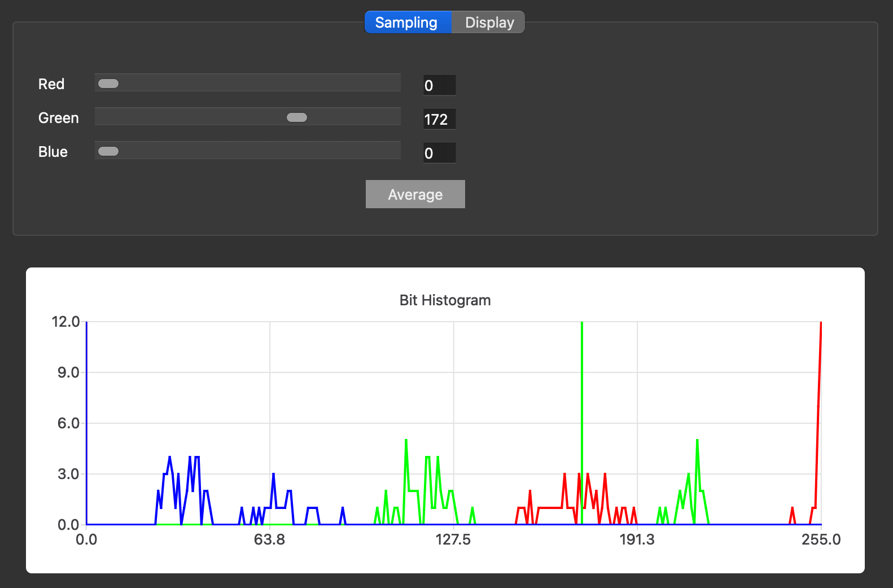Click the Green label

point(59,118)
